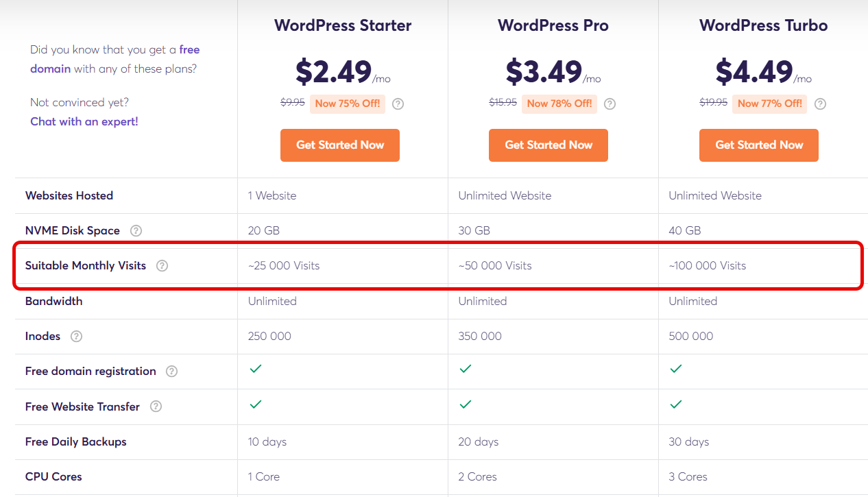The width and height of the screenshot is (868, 497).
Task: Select Get Started Now under WordPress Turbo
Action: (759, 145)
